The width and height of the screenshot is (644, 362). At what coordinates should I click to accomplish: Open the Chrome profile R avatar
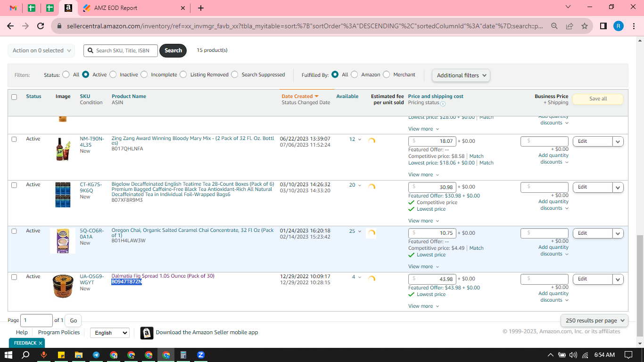click(619, 26)
